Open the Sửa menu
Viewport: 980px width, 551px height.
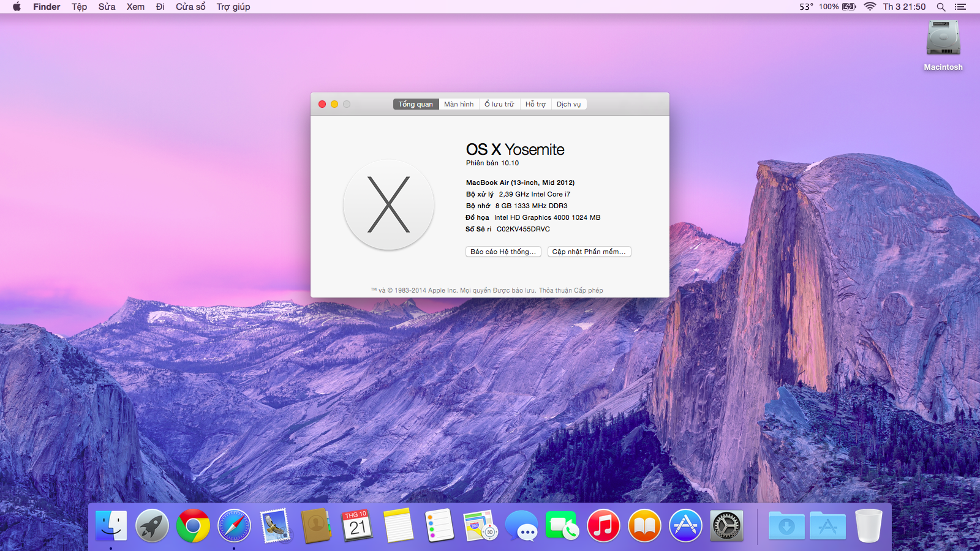point(107,7)
